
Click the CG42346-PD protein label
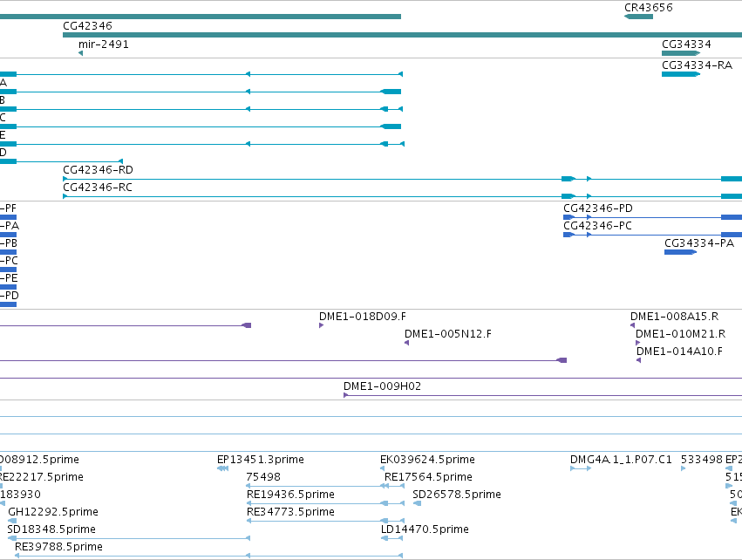(597, 208)
